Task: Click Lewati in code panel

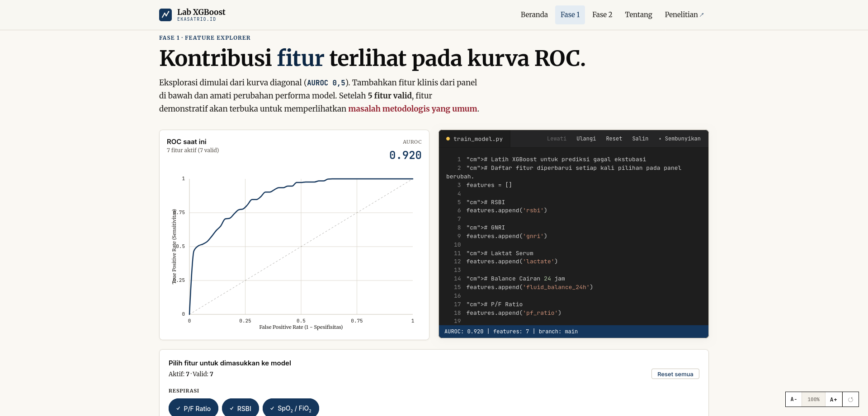Action: point(557,139)
